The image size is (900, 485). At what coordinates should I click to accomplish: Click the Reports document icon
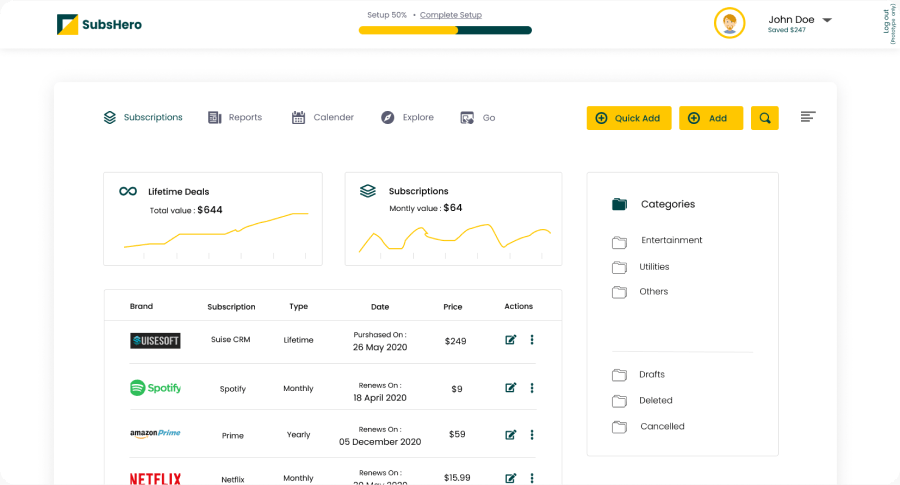(x=215, y=118)
